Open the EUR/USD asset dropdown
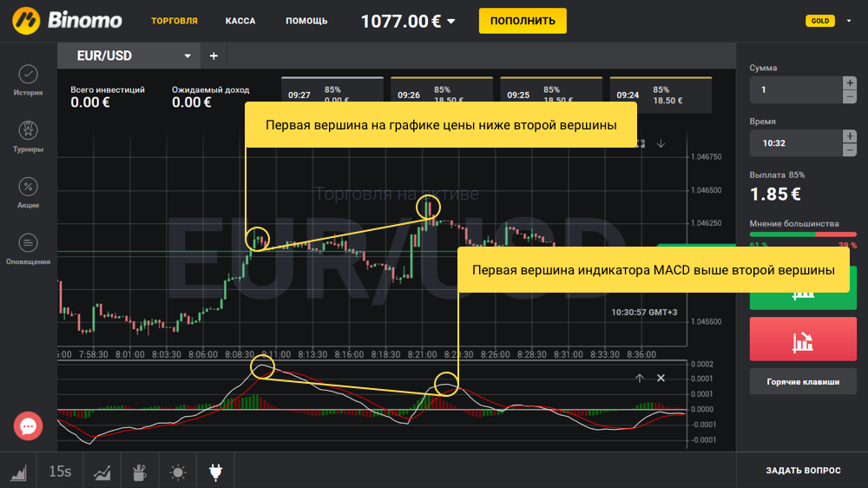Image resolution: width=868 pixels, height=488 pixels. click(x=187, y=56)
